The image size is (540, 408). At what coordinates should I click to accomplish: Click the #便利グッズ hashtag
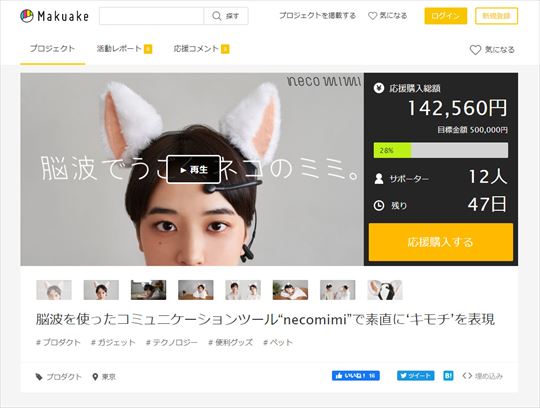tap(230, 343)
